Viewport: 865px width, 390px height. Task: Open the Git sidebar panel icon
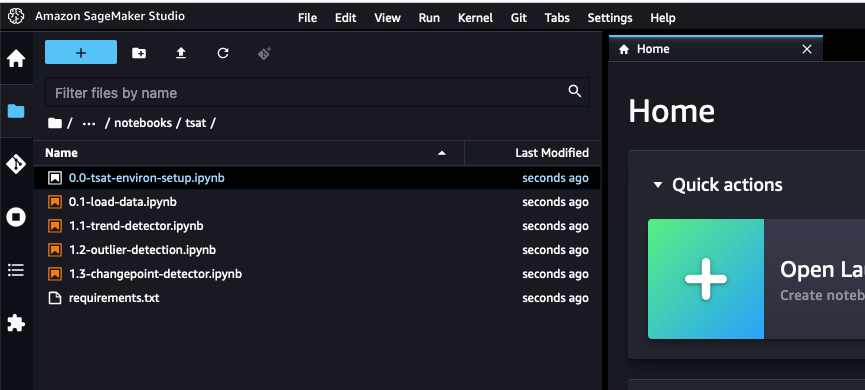pyautogui.click(x=16, y=164)
